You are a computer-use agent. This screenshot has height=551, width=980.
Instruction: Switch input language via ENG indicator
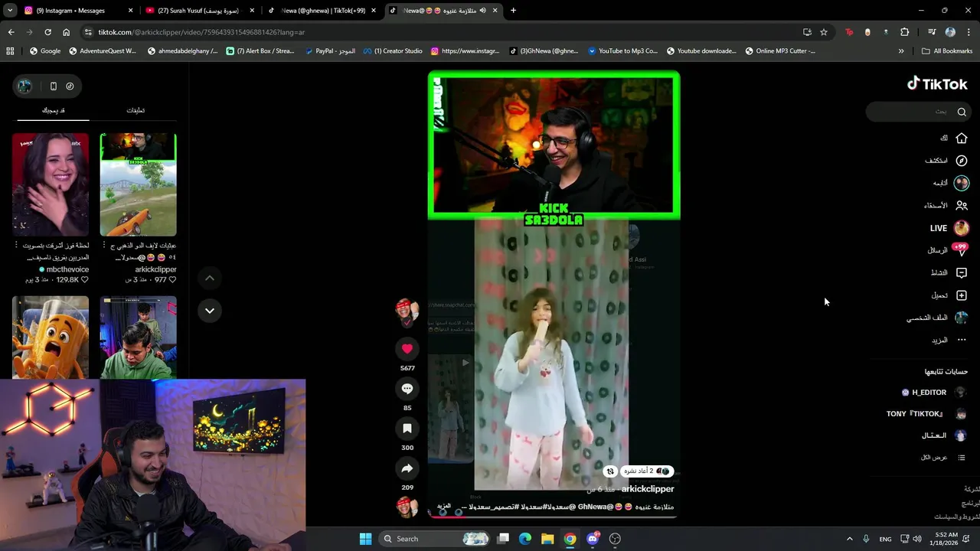(885, 539)
